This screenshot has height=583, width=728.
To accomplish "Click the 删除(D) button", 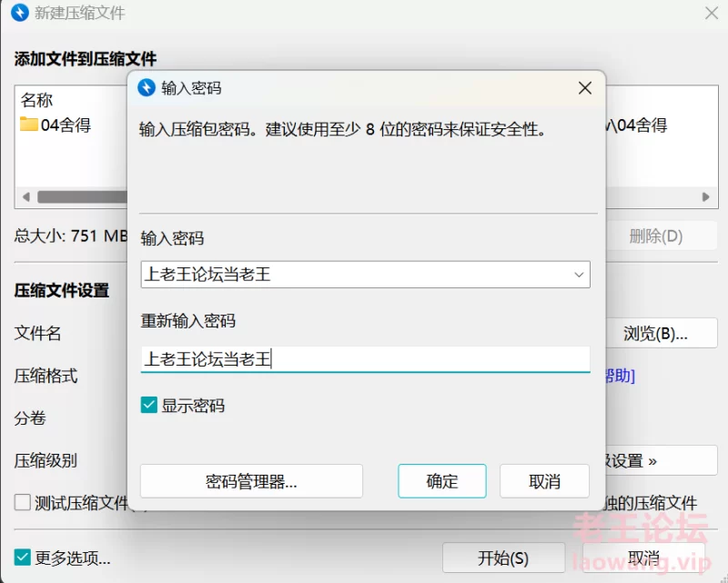I will click(x=662, y=236).
